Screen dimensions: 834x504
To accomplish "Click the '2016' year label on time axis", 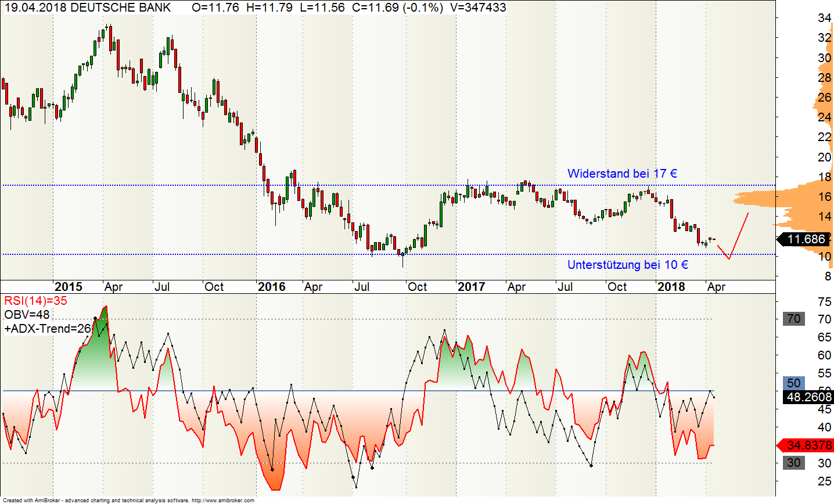I will (x=271, y=287).
